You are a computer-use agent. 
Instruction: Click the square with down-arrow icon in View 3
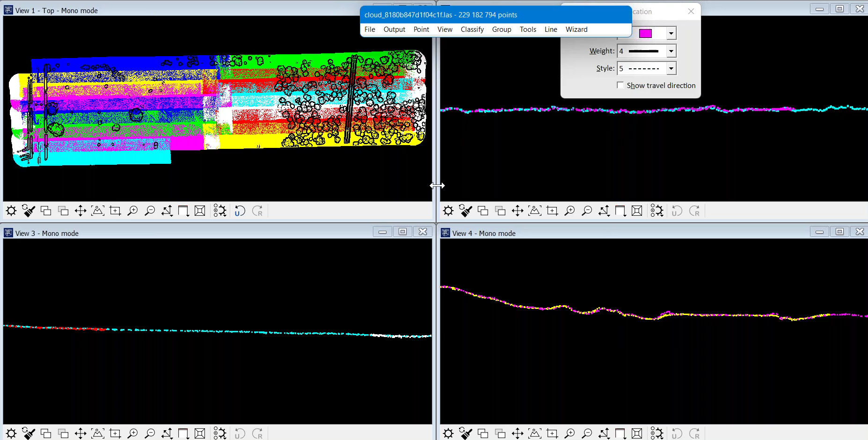(x=183, y=433)
